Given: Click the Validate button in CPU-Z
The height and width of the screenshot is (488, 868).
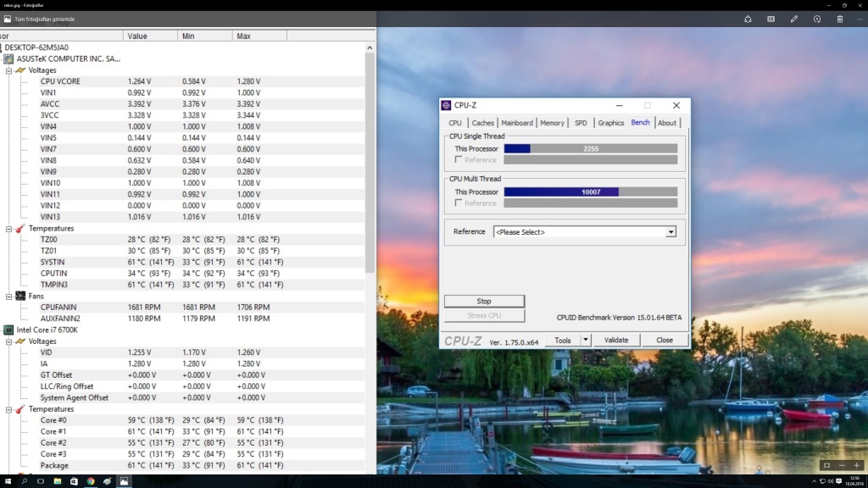Looking at the screenshot, I should click(x=616, y=340).
